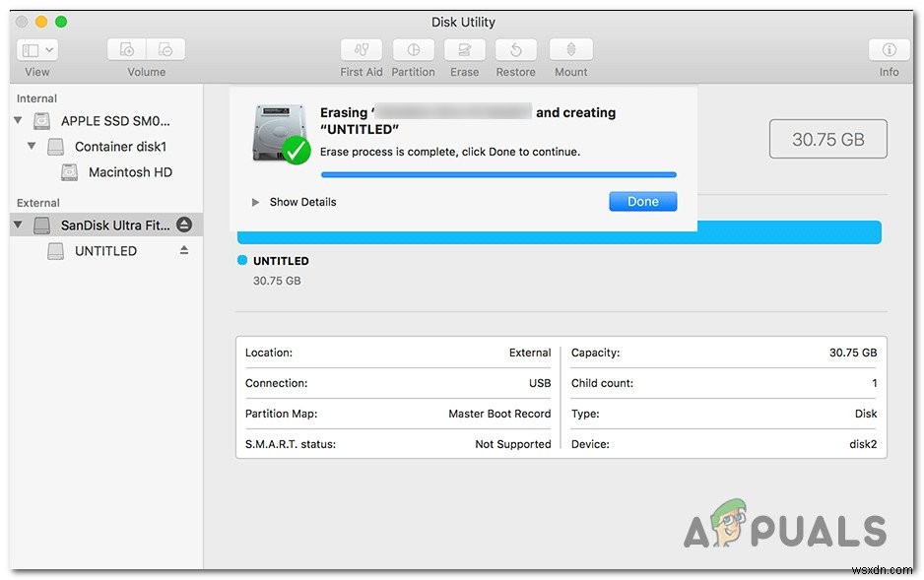Screen dimensions: 924x580
Task: Select the Erase toolbar icon
Action: point(464,50)
